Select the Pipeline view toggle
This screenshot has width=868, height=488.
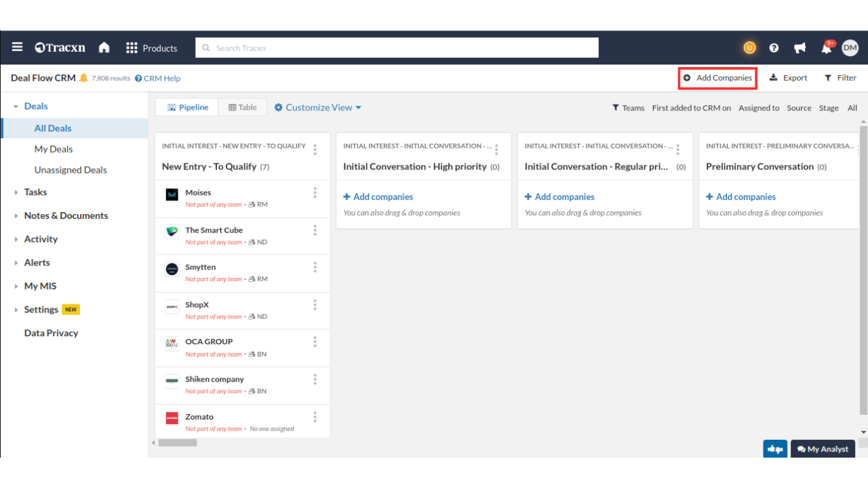(188, 107)
